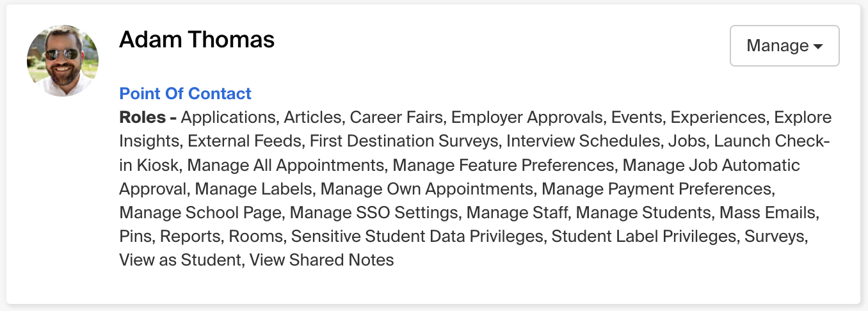The width and height of the screenshot is (868, 311).
Task: Select Student Label Privileges role text
Action: [643, 236]
